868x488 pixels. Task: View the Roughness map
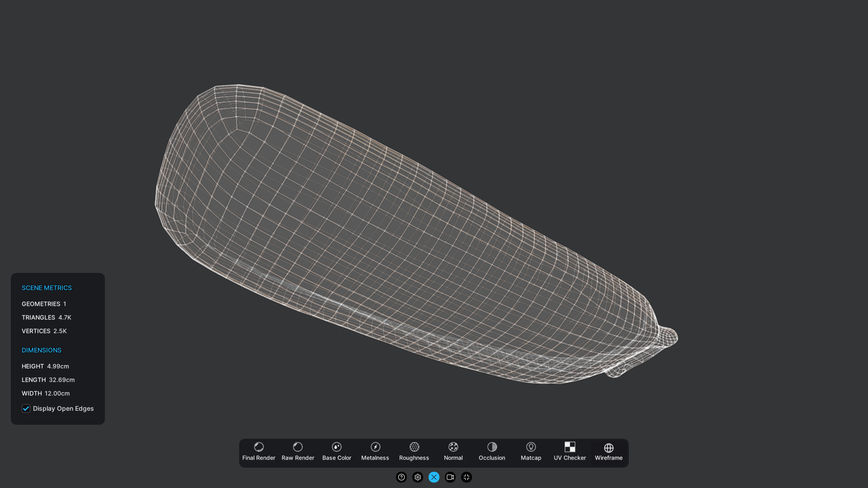[414, 452]
